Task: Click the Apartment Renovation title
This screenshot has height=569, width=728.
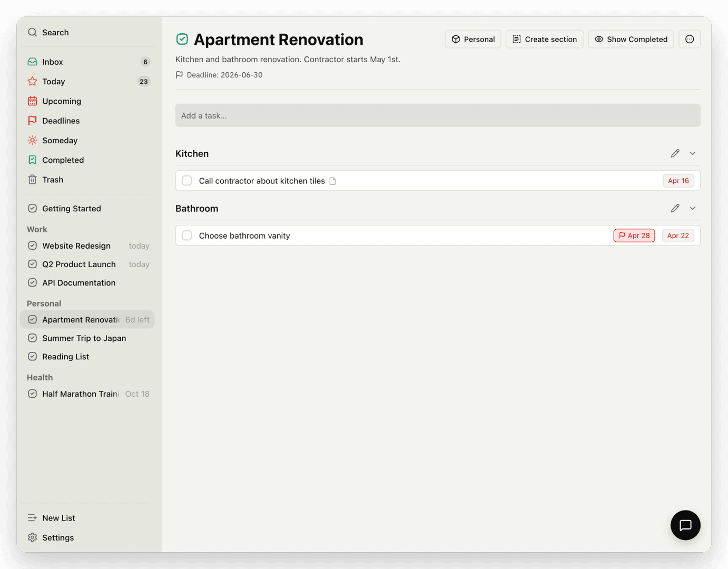Action: (x=279, y=40)
